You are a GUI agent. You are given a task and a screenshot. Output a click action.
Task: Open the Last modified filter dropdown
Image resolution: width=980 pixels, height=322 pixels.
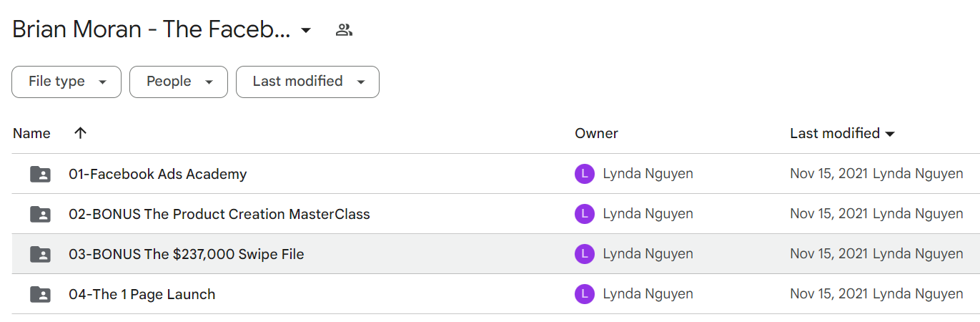[x=307, y=82]
